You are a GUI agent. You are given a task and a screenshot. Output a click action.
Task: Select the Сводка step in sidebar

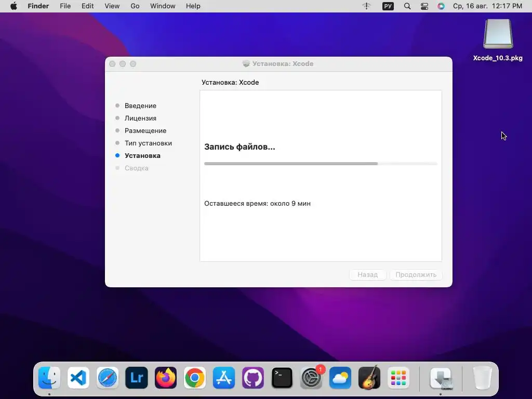[x=137, y=168]
